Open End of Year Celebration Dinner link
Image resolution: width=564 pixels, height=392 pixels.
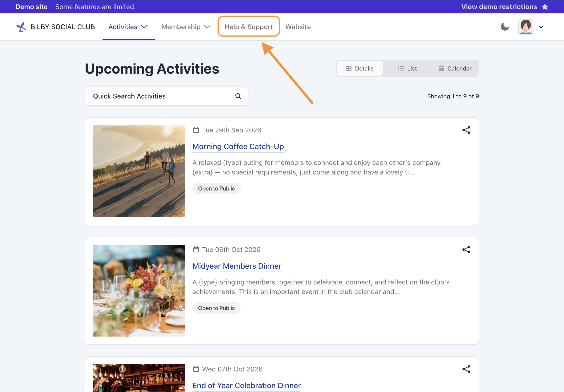click(247, 385)
